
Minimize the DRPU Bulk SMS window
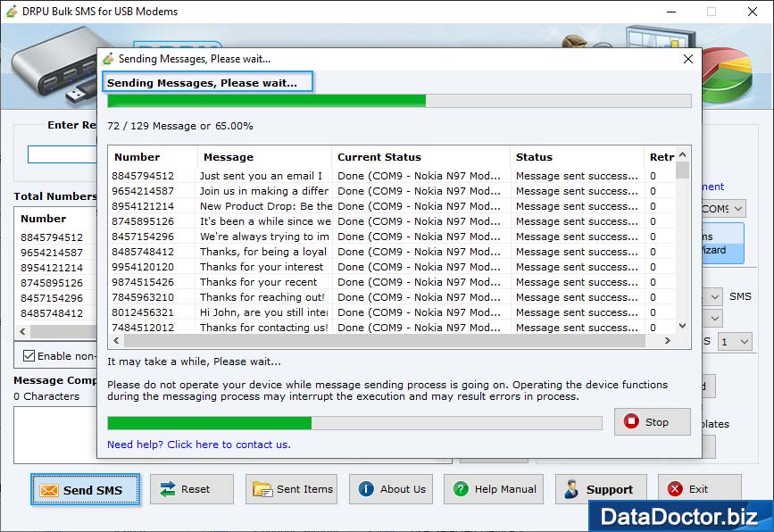[671, 12]
